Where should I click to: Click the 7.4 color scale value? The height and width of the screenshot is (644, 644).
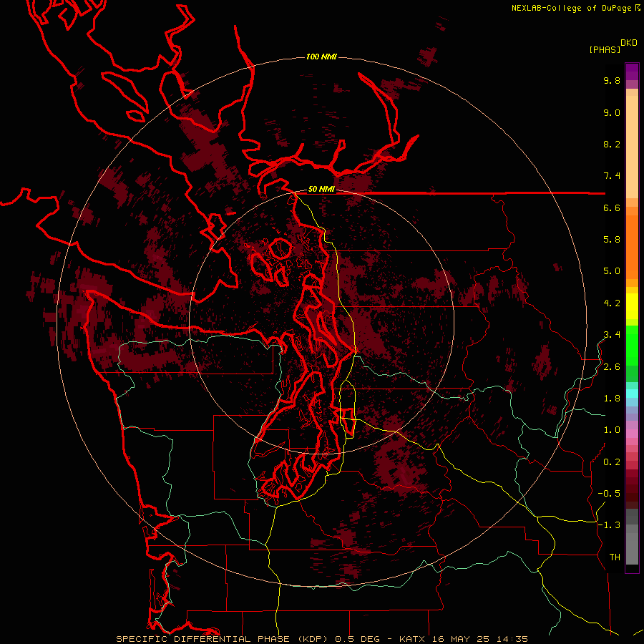(612, 176)
